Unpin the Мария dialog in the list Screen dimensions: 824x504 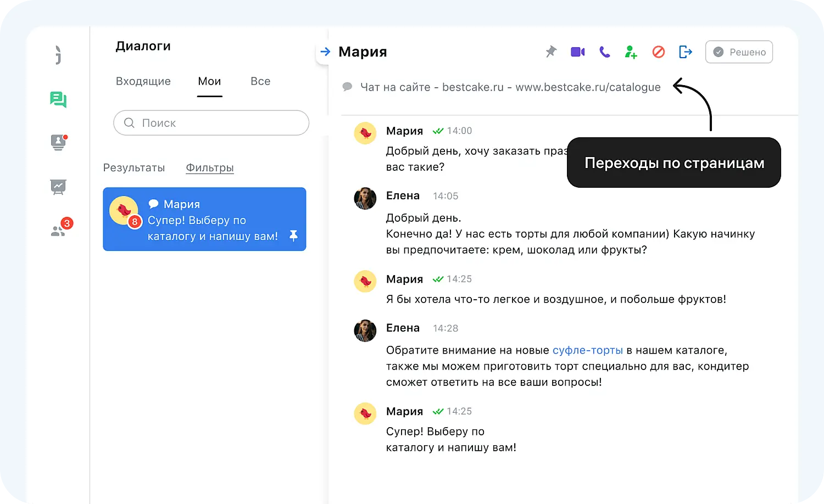(293, 236)
